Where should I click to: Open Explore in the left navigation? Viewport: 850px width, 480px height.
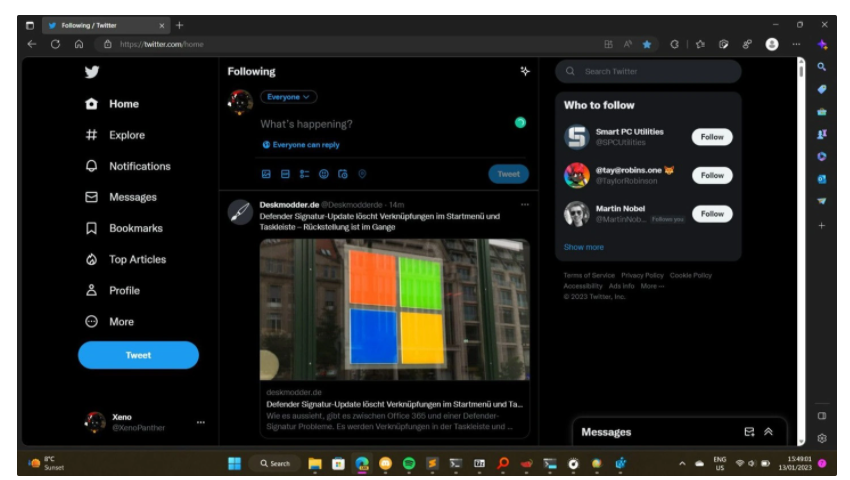[115, 135]
